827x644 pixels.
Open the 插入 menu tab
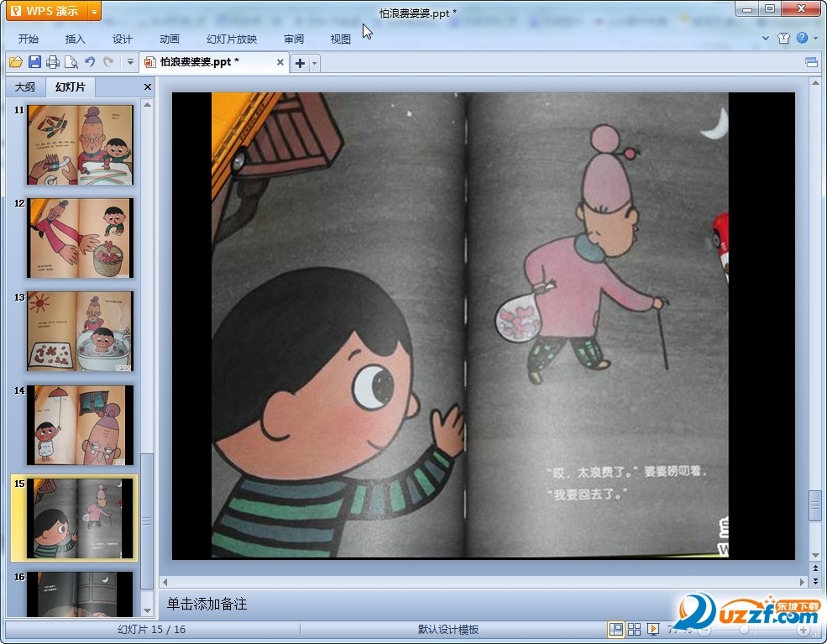[x=75, y=39]
